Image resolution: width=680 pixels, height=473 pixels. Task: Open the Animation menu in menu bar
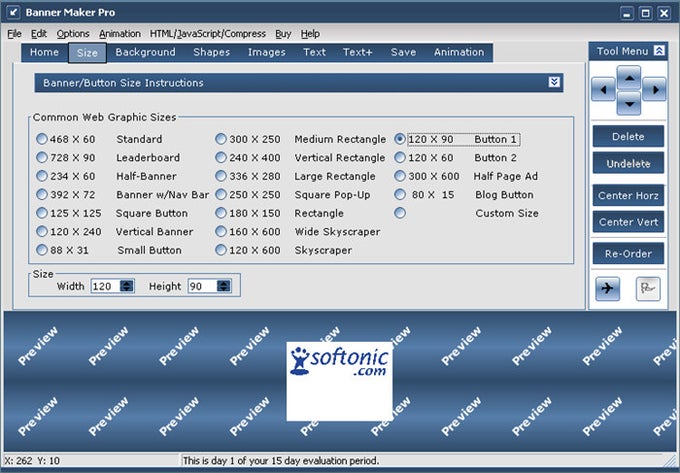120,34
